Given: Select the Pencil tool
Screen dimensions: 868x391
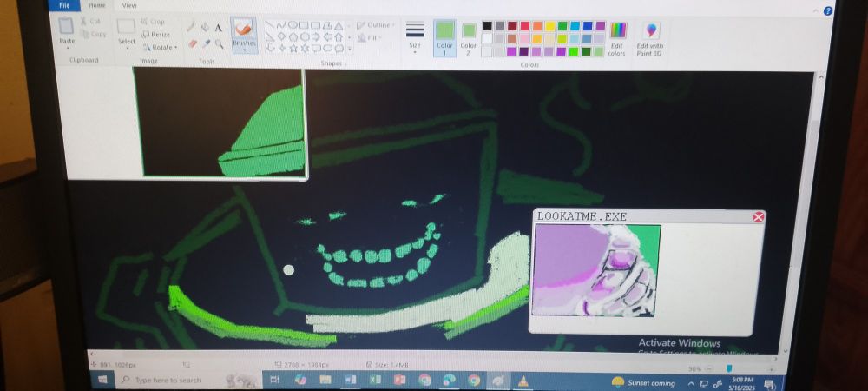Looking at the screenshot, I should (191, 27).
